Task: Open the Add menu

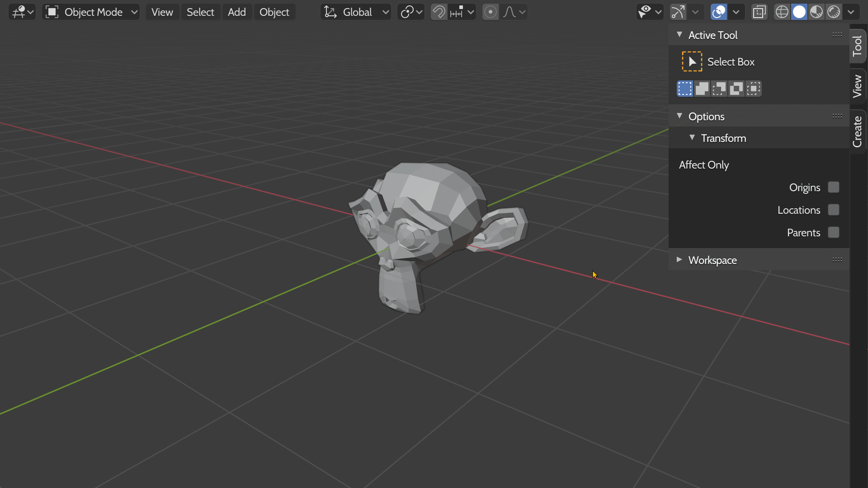Action: (236, 12)
